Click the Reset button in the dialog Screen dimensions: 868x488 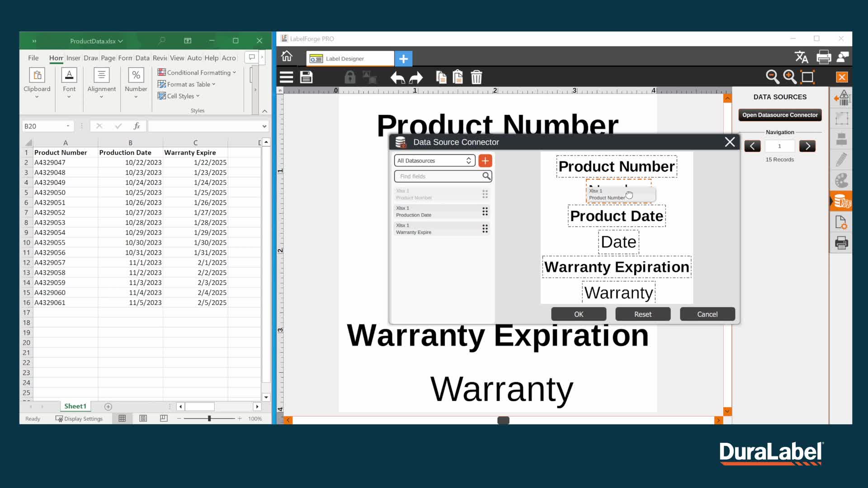643,314
